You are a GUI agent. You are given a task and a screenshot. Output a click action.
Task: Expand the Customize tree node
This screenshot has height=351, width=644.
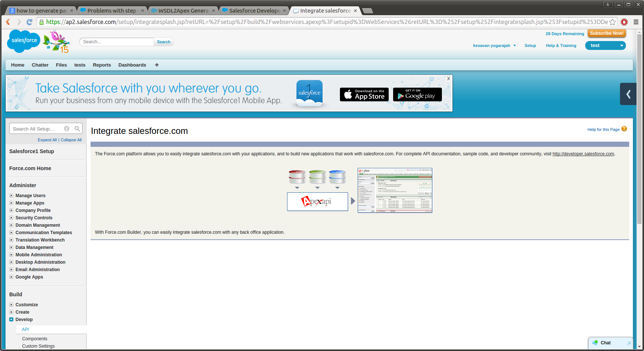11,305
